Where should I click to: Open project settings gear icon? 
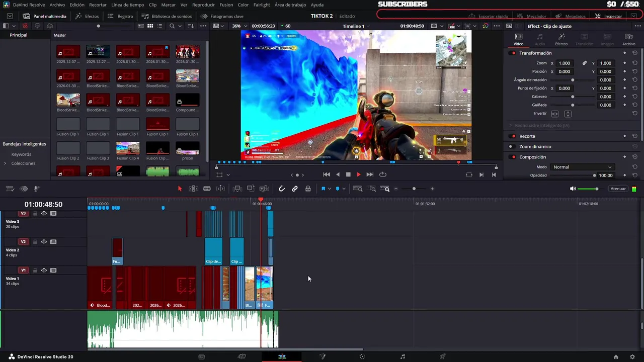632,356
